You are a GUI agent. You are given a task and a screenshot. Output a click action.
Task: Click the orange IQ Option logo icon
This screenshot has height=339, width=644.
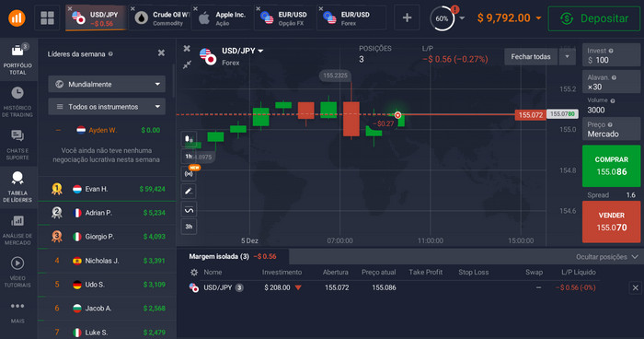pos(17,18)
